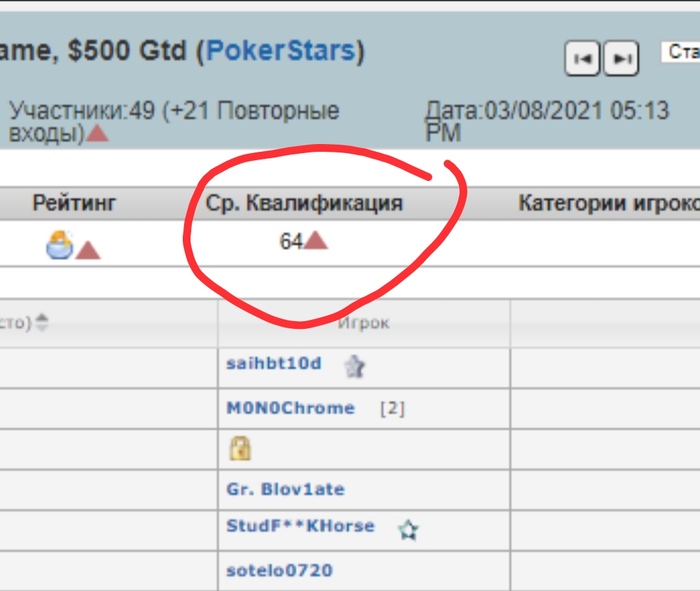Click the red triangle beside the rating icon
Image resolution: width=700 pixels, height=591 pixels.
coord(88,250)
